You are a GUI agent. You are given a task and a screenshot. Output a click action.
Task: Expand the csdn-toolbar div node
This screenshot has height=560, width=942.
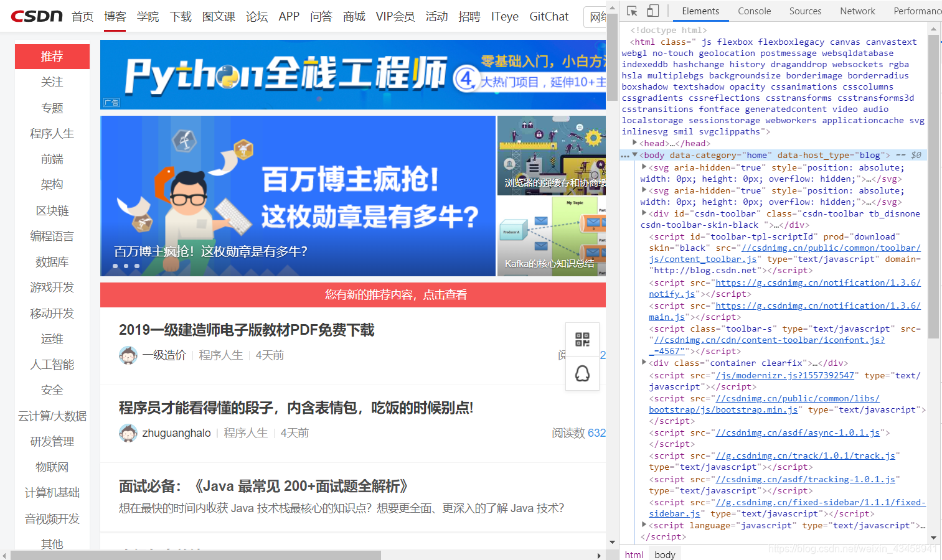[x=644, y=213]
